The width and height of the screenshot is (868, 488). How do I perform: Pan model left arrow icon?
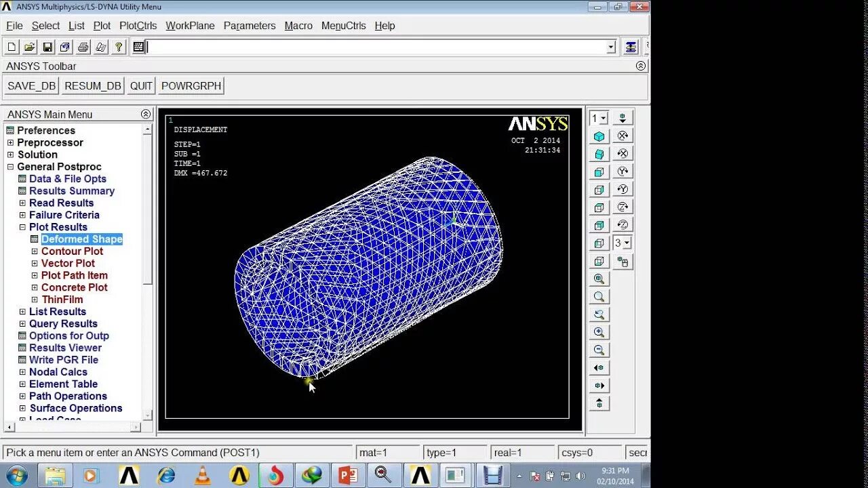[599, 367]
